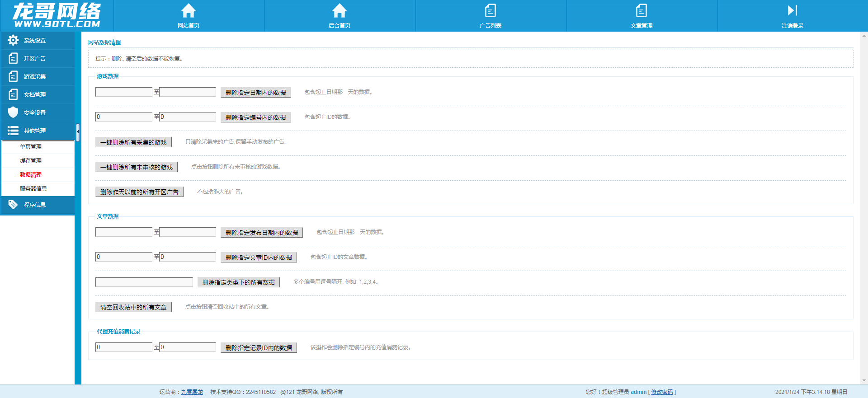868x398 pixels.
Task: Focus the game data start ID field
Action: 124,117
